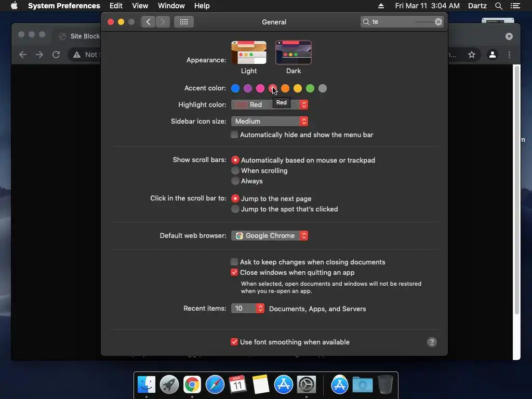Select the purple accent color

[248, 88]
